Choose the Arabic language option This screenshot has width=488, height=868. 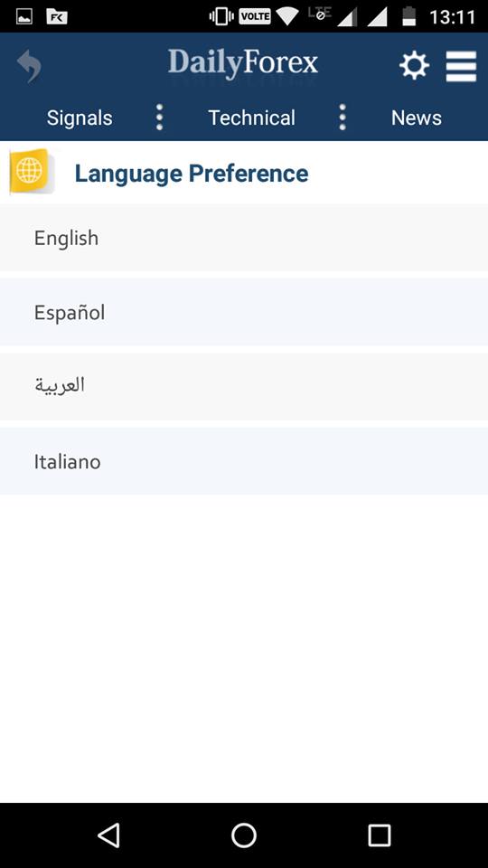click(x=244, y=386)
